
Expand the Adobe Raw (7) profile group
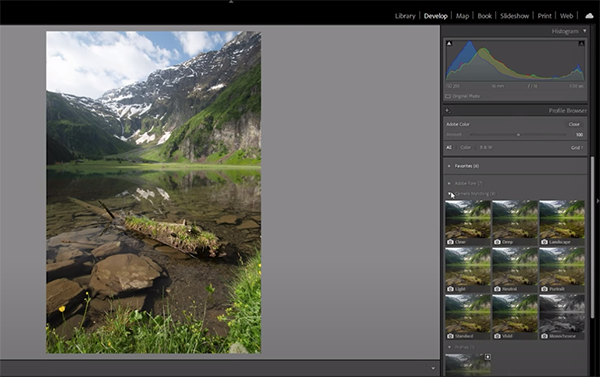pyautogui.click(x=449, y=183)
